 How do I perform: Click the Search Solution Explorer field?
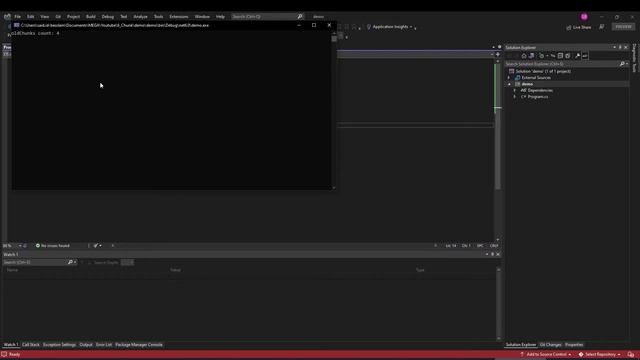point(562,64)
